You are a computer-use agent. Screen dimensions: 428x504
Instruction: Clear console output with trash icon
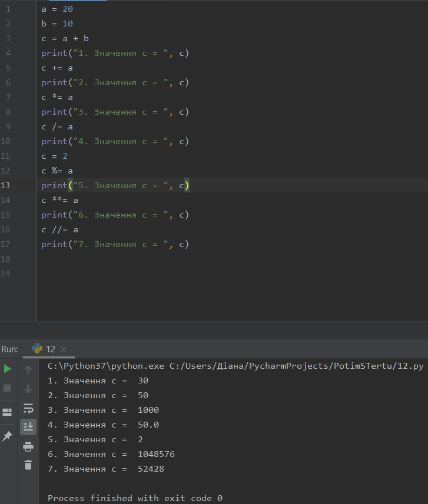click(28, 465)
